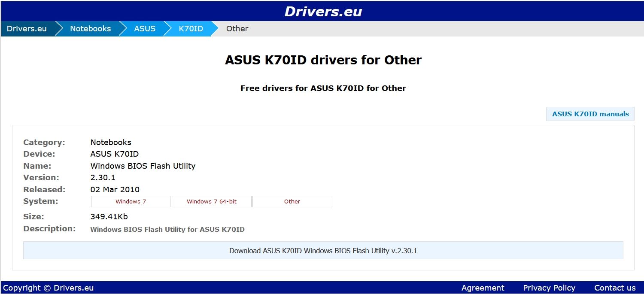Viewport: 644px width, 294px height.
Task: Open the Notebooks breadcrumb
Action: pyautogui.click(x=90, y=29)
